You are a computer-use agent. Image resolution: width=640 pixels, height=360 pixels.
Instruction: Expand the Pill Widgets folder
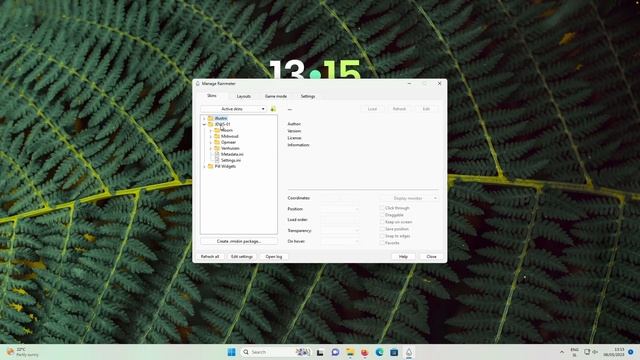click(204, 167)
